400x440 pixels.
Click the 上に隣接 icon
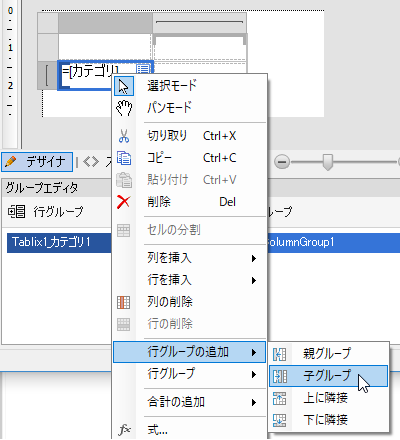pyautogui.click(x=280, y=398)
